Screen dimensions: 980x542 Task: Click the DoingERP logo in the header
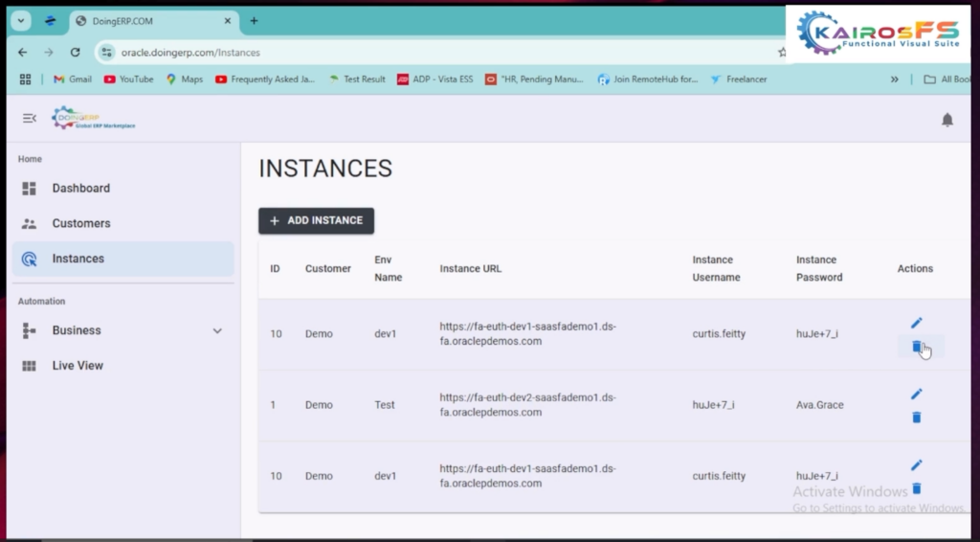coord(93,118)
